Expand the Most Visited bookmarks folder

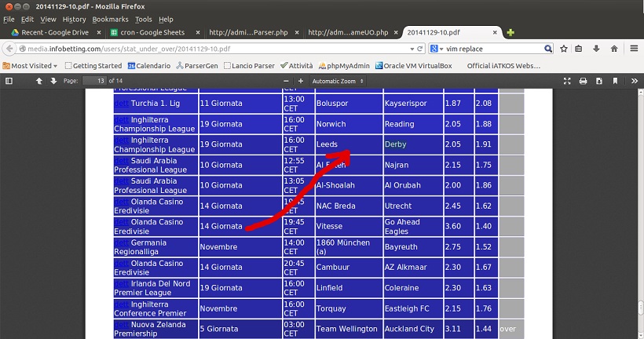point(30,66)
